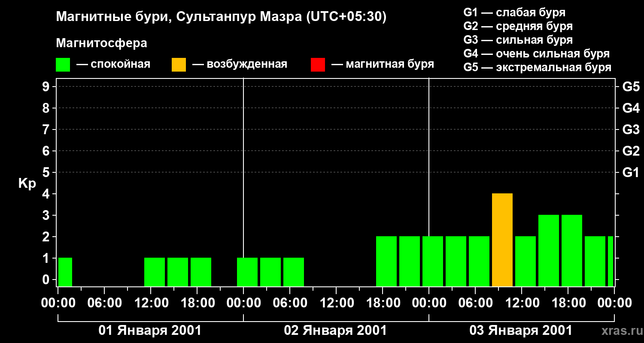Click the orange 'возбужденная' legend swatch
Screen dimensions: 644x343
pos(179,65)
